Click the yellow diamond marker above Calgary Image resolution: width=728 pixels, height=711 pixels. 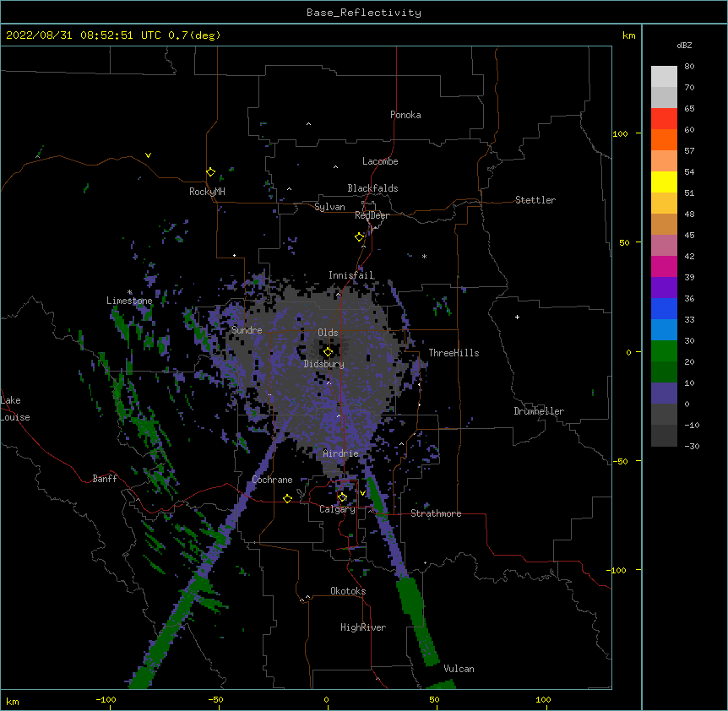pyautogui.click(x=342, y=497)
